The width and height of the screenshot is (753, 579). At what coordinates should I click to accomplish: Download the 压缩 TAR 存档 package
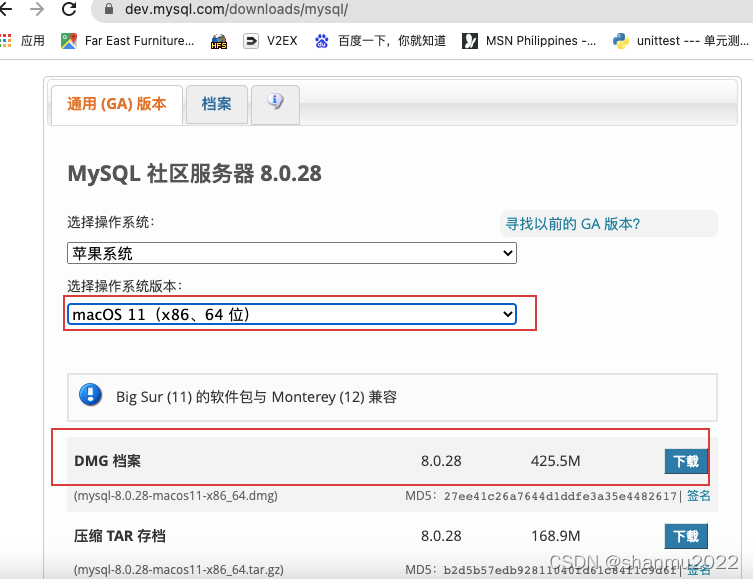685,536
